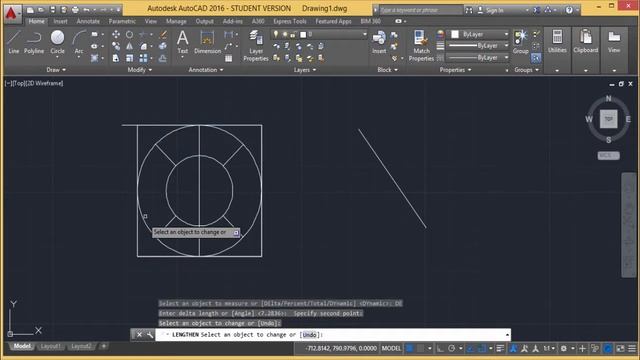
Task: Add new layout with plus button
Action: tap(104, 347)
